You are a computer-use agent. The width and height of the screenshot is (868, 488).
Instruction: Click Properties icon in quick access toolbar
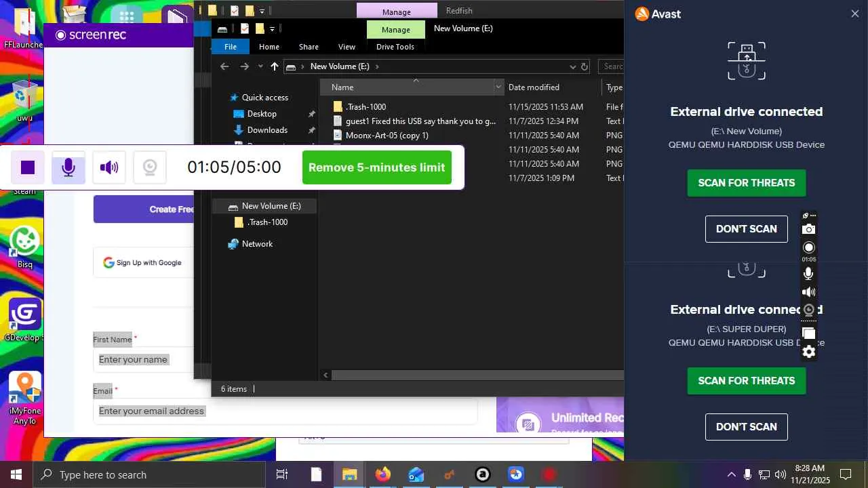tap(245, 28)
